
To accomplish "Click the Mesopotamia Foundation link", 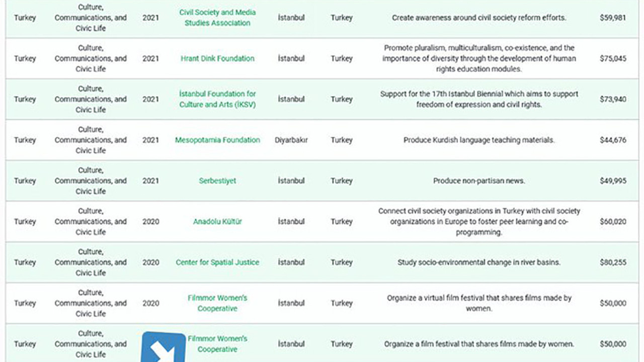I will (x=217, y=140).
